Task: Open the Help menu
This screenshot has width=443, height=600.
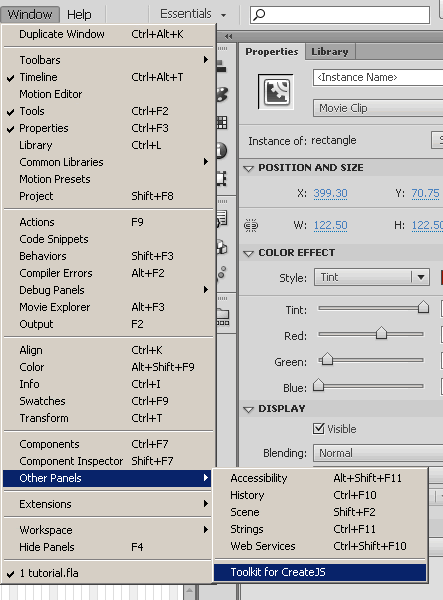Action: [x=79, y=15]
